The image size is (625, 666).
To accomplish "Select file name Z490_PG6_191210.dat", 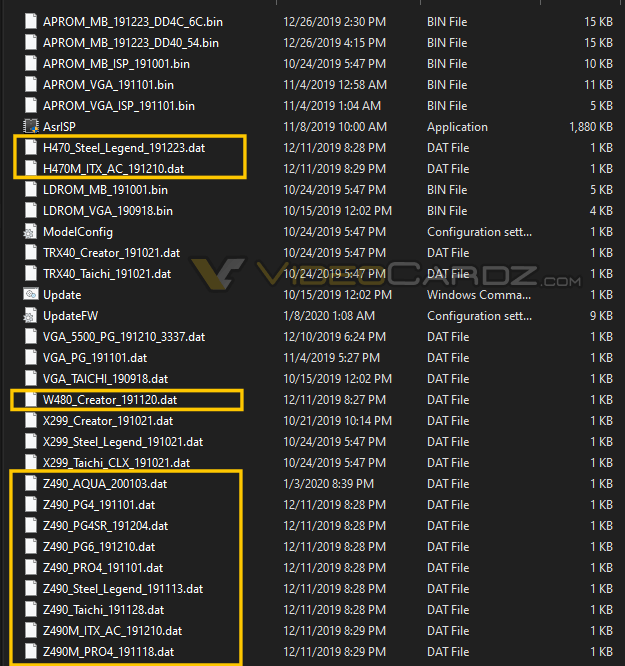I will click(99, 547).
